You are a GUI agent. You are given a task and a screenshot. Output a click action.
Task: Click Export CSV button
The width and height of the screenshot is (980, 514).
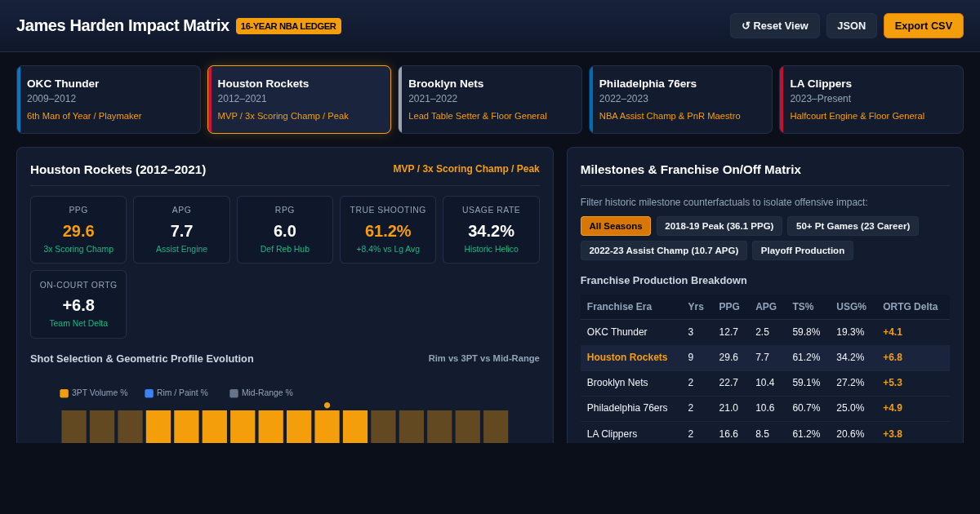tap(923, 25)
